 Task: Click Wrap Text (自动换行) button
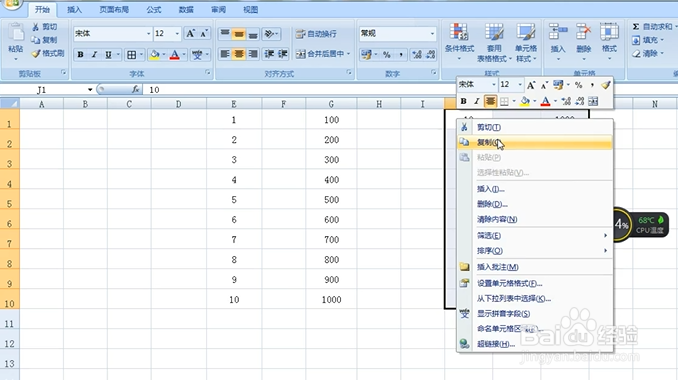click(x=316, y=33)
